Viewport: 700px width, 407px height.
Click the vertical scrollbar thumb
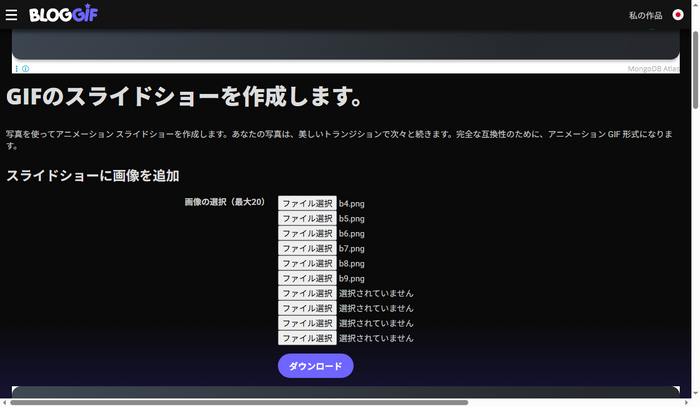(x=695, y=70)
